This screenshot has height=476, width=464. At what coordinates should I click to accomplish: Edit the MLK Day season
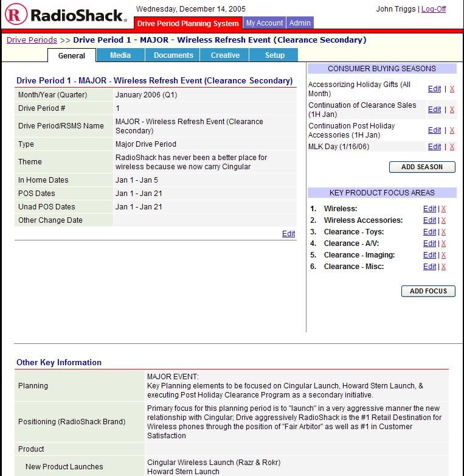(434, 146)
